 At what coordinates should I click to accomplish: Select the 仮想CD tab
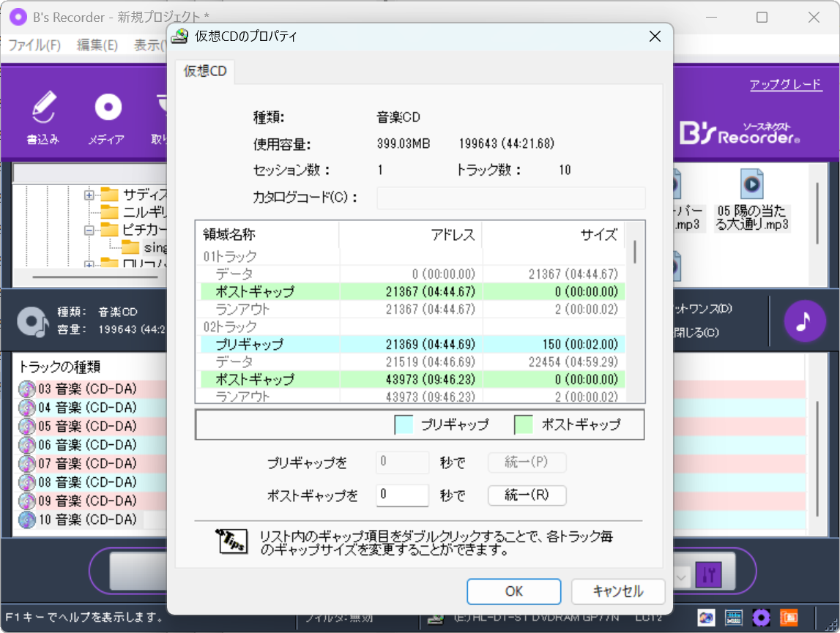click(x=205, y=71)
